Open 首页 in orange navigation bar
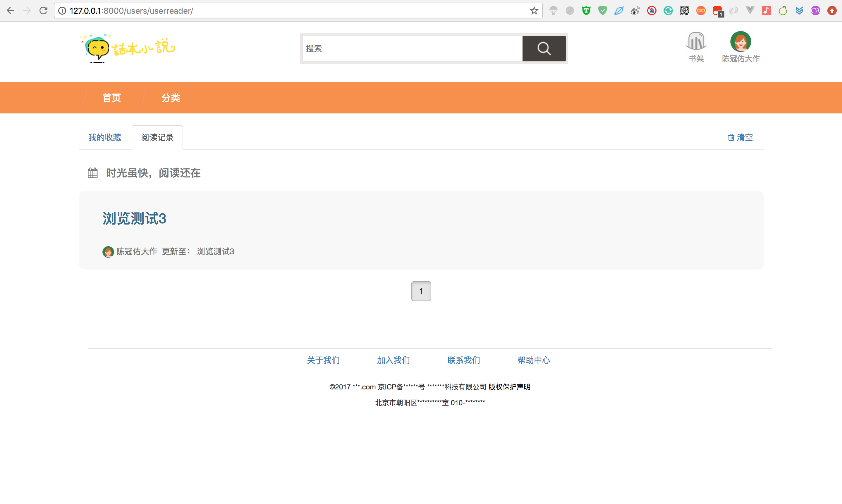Screen dimensions: 842x504 (x=111, y=98)
